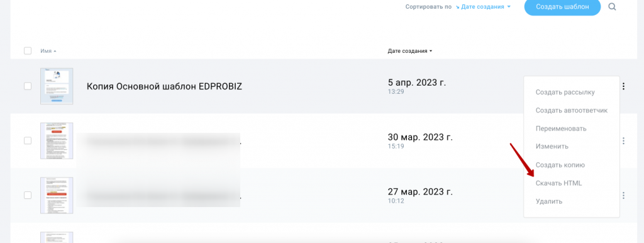Open three-dot menu for 27 мар. 2023 row
Screen dimensions: 644x243
coord(623,195)
